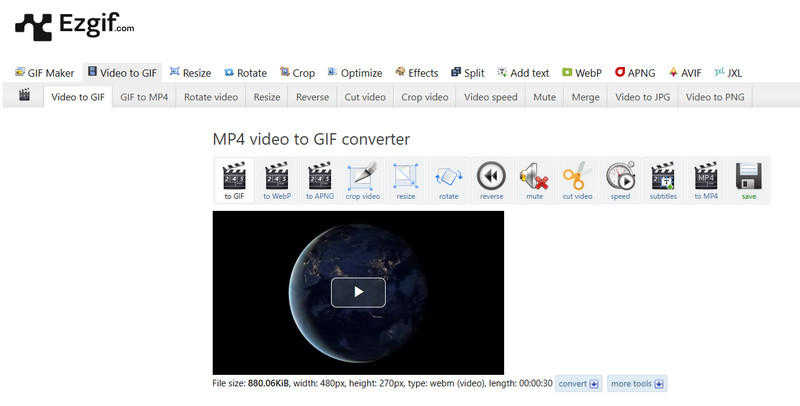The width and height of the screenshot is (800, 406).
Task: Switch to Rotate video tab
Action: coord(211,97)
